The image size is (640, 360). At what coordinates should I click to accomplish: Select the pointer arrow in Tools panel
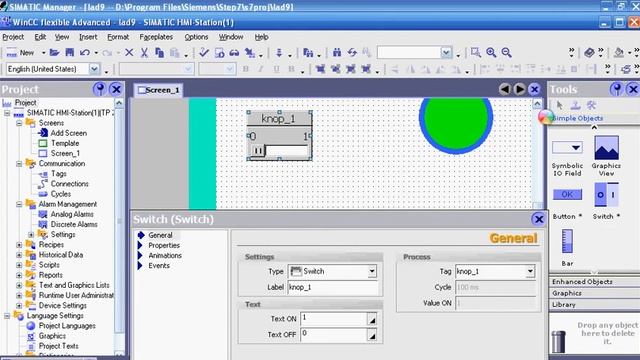pyautogui.click(x=560, y=105)
